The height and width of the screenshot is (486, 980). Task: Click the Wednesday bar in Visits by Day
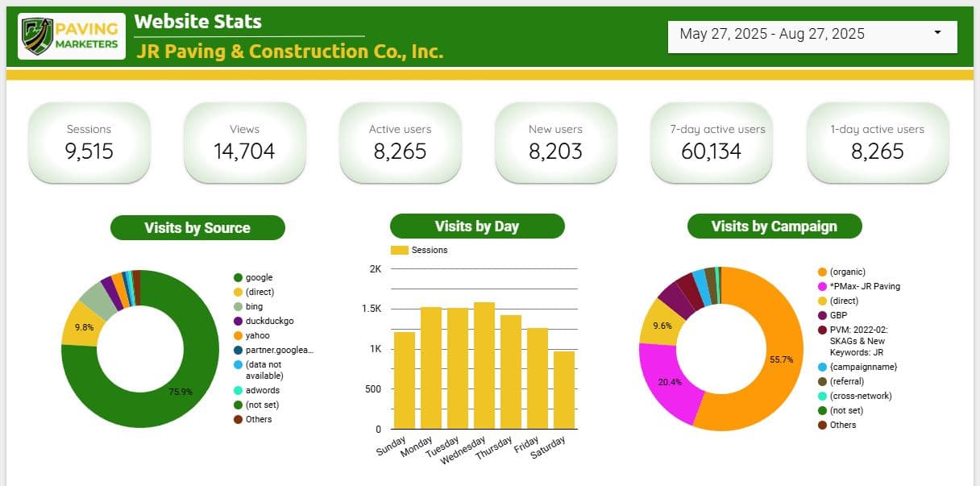(484, 365)
